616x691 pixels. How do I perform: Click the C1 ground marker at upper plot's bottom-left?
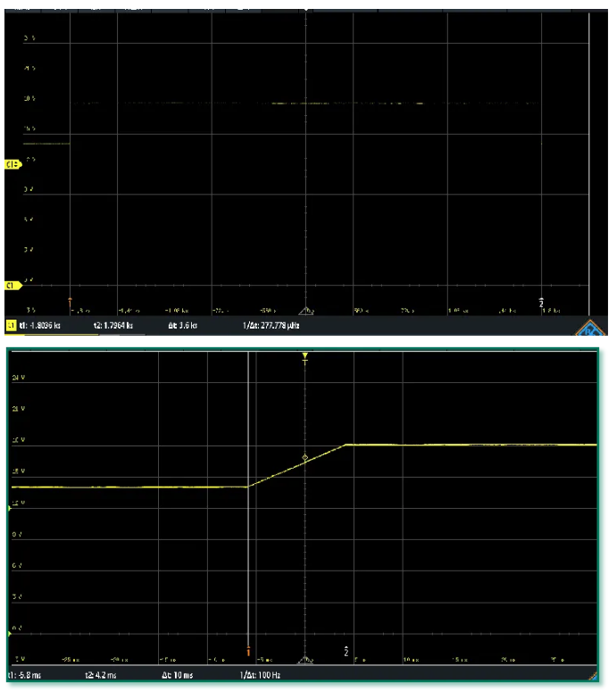[x=12, y=286]
